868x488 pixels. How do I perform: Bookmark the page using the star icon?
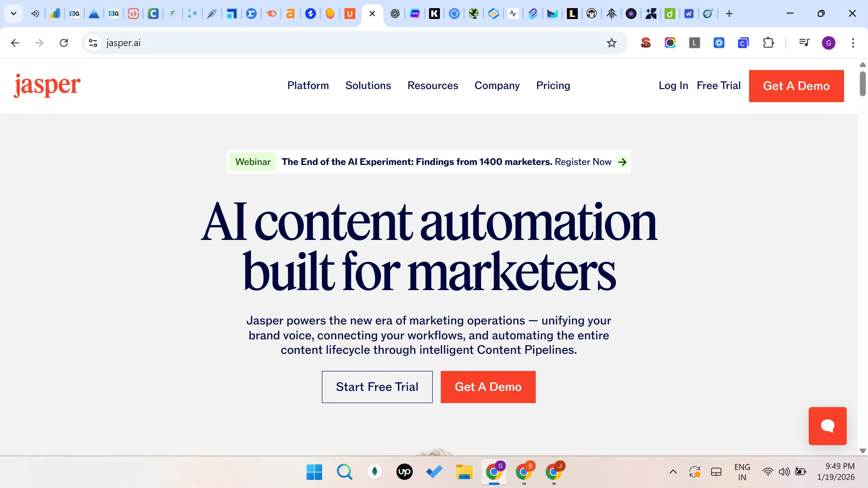pyautogui.click(x=611, y=42)
